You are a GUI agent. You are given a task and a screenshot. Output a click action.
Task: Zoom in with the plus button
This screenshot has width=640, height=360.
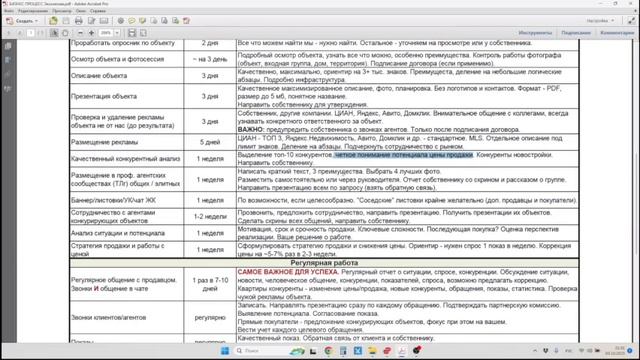(91, 33)
